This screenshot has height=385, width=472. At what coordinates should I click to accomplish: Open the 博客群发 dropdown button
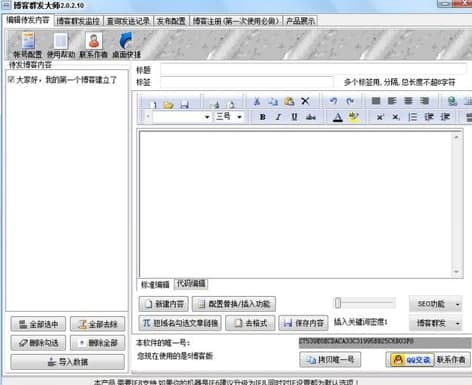[436, 323]
